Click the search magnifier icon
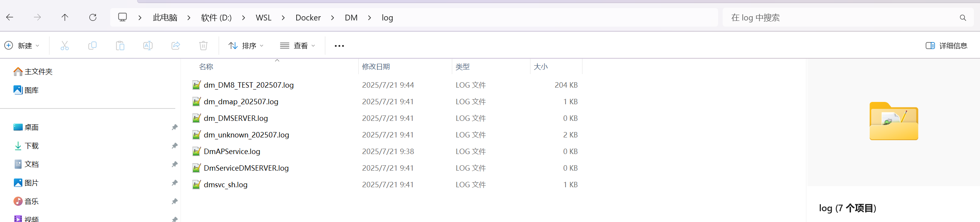 click(x=963, y=18)
